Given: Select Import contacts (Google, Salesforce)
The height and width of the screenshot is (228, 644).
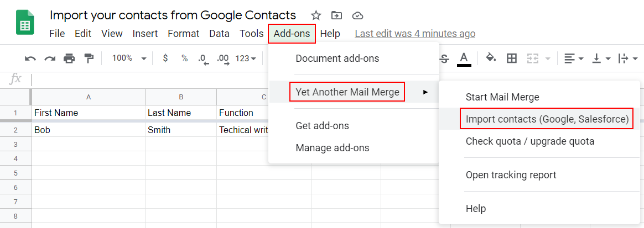Looking at the screenshot, I should (x=547, y=119).
